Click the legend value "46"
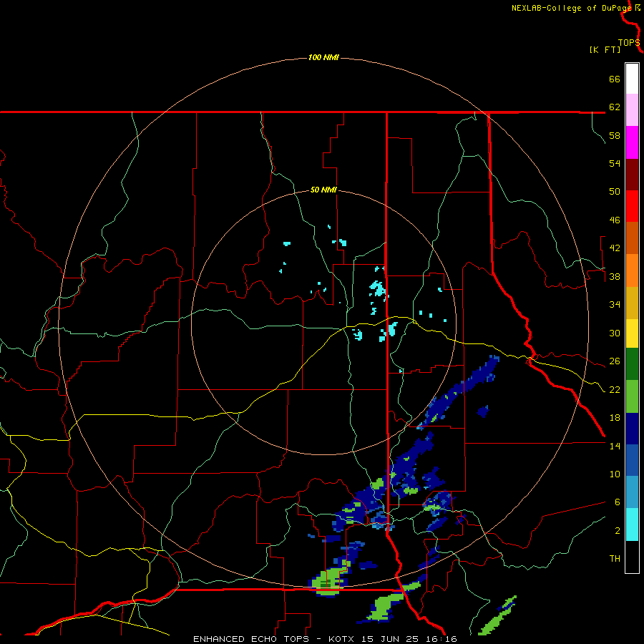The width and height of the screenshot is (644, 644). (x=615, y=220)
